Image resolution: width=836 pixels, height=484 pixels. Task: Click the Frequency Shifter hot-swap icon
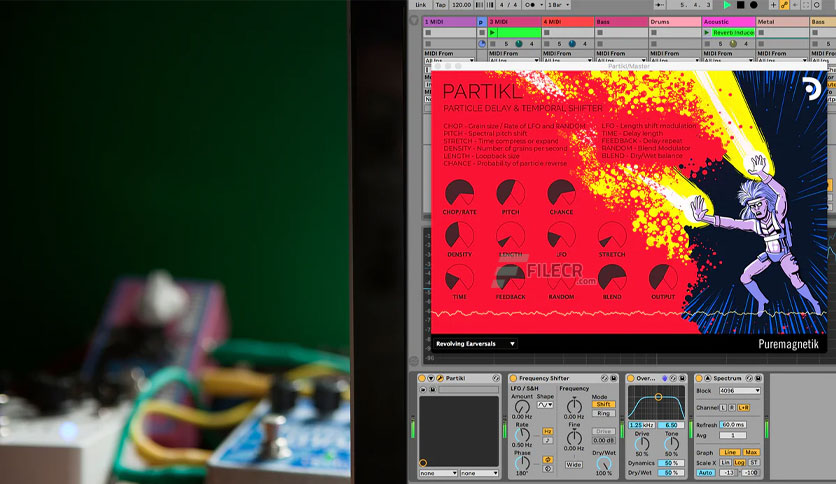605,378
